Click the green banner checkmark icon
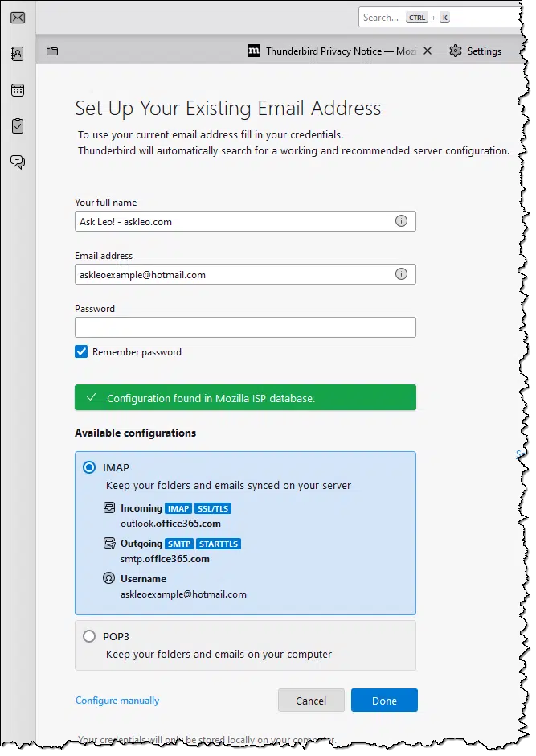This screenshot has width=536, height=756. tap(91, 397)
